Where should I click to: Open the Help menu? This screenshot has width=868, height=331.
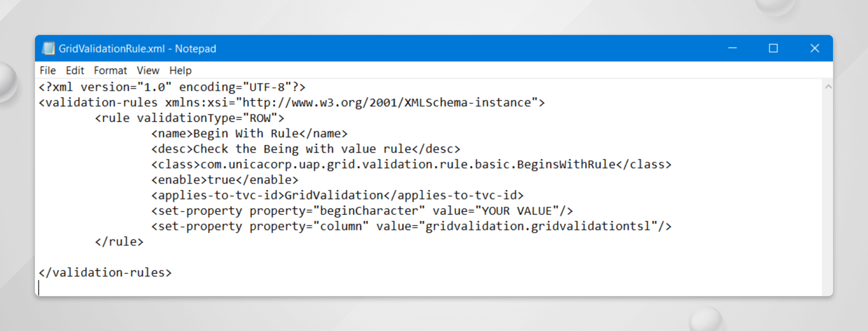[180, 71]
